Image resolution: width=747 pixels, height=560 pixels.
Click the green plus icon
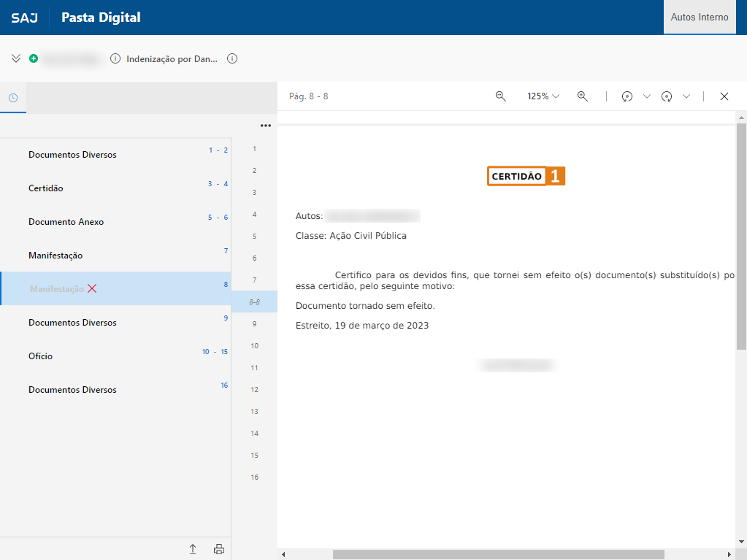(34, 58)
